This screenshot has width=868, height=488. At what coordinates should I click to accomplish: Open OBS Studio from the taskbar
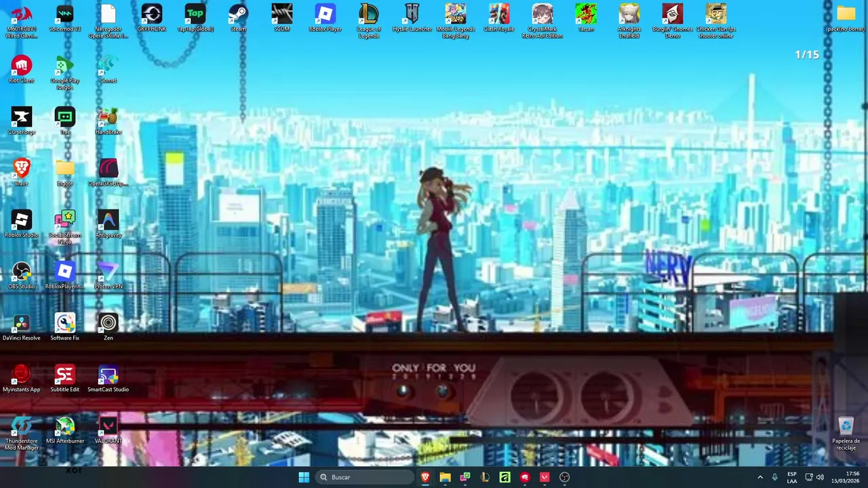pos(564,477)
